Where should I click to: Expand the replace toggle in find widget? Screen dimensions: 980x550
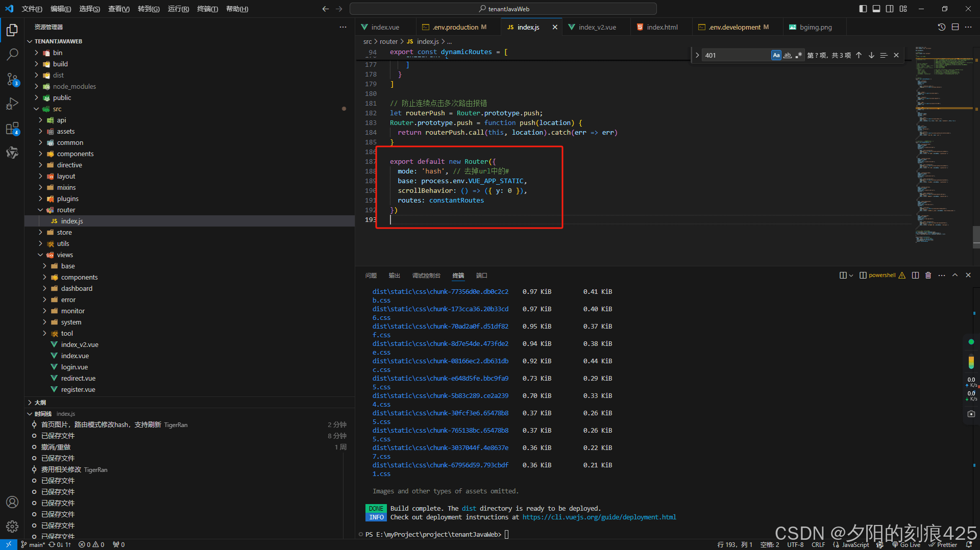point(697,55)
